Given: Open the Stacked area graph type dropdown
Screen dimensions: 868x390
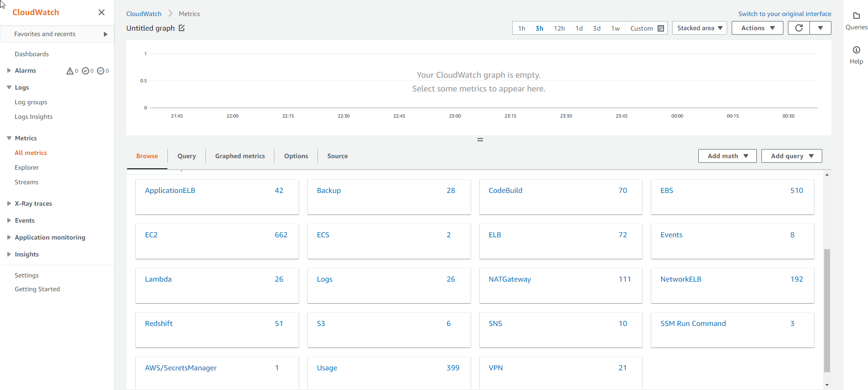Looking at the screenshot, I should pos(699,28).
